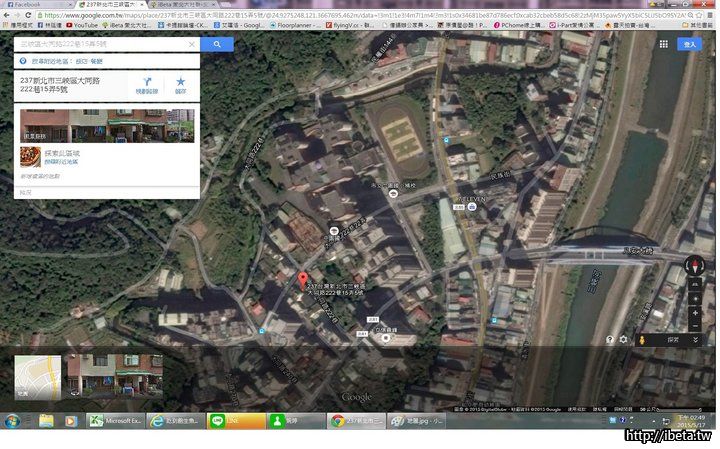Click the tilt view button below the compass
Screen dimensions: 720x449
[x=695, y=284]
